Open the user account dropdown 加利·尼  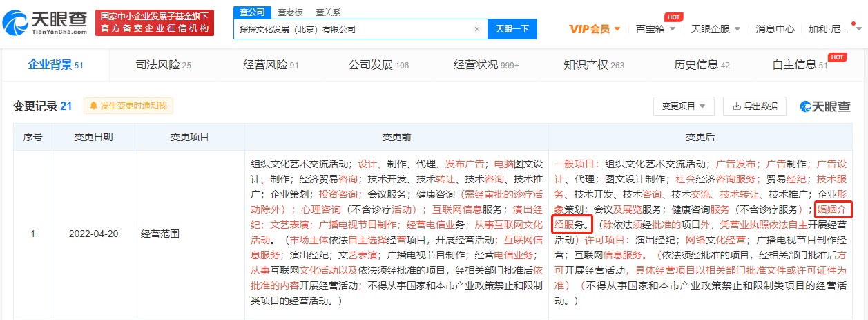pos(834,29)
